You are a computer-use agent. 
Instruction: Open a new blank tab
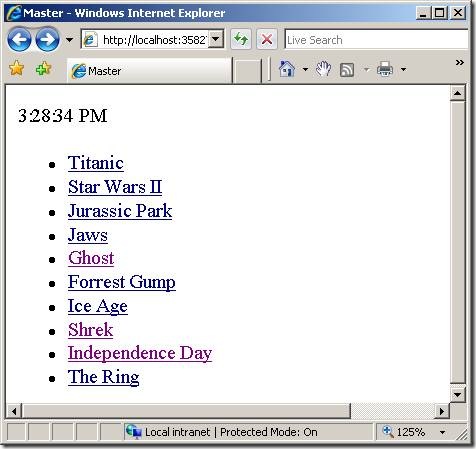pos(247,71)
